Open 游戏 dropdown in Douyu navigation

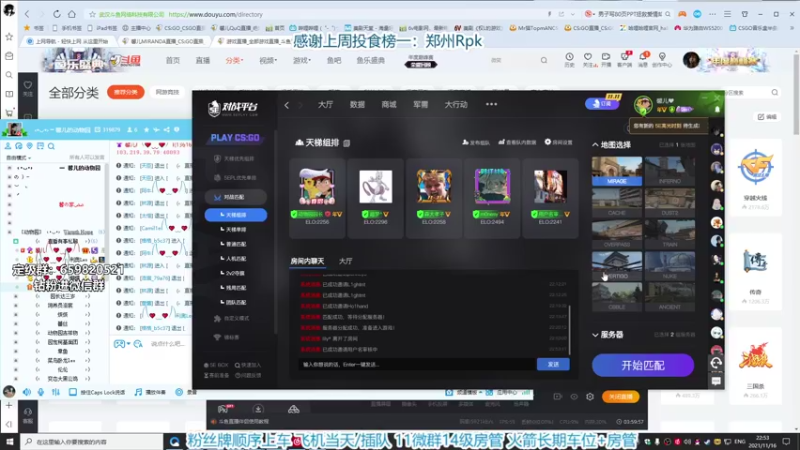tap(302, 61)
